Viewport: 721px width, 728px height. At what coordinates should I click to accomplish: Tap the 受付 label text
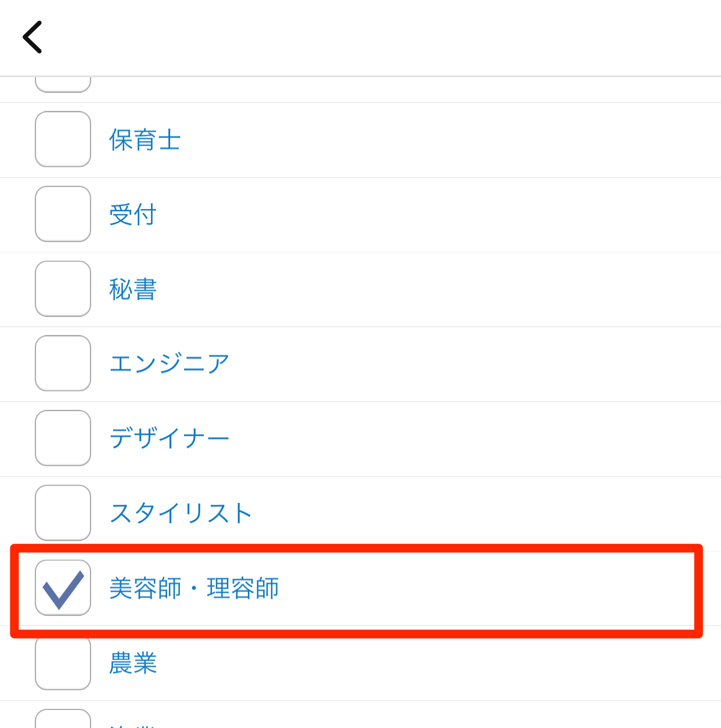(133, 215)
